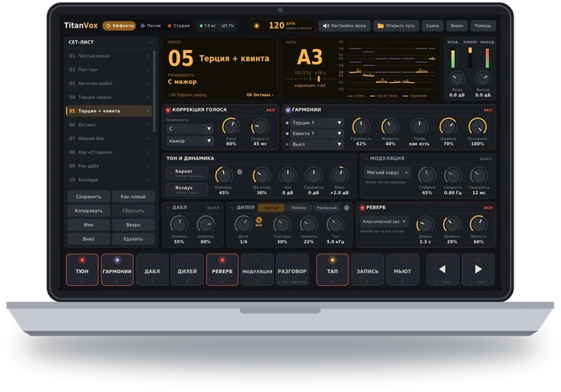Toggle the Бархат tone button
This screenshot has width=561, height=392.
point(187,173)
